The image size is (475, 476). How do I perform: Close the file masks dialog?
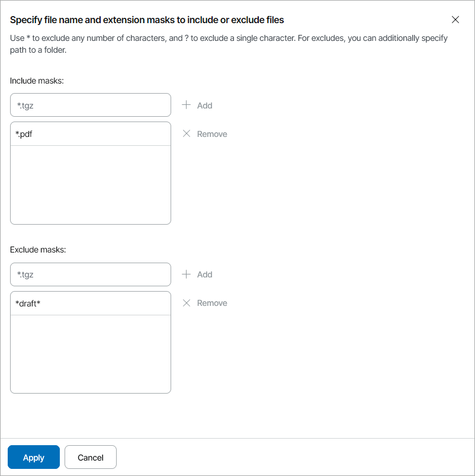click(x=455, y=20)
